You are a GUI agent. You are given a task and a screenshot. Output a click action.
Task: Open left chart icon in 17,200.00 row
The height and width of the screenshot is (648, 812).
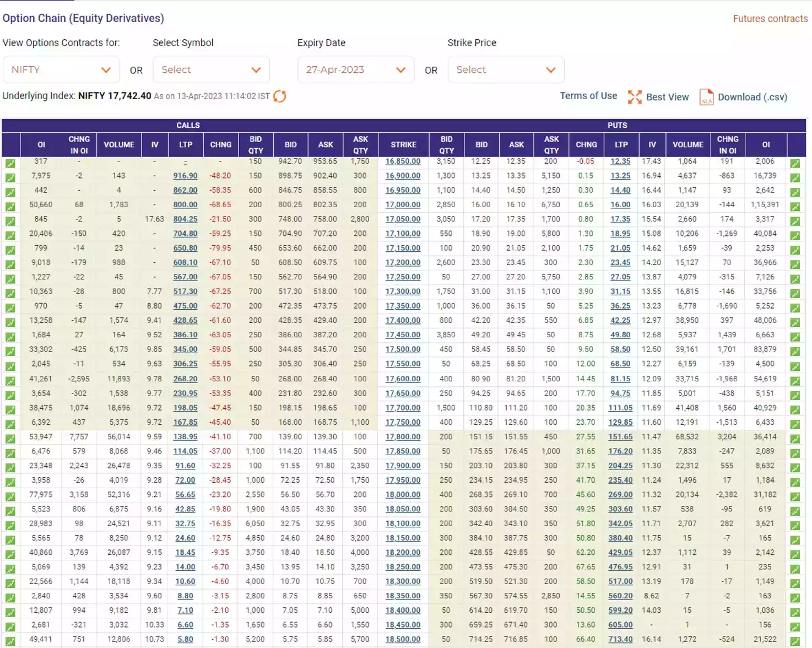pos(10,264)
